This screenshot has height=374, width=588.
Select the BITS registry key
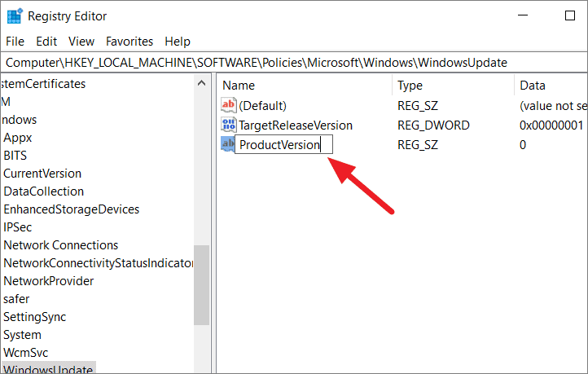15,156
